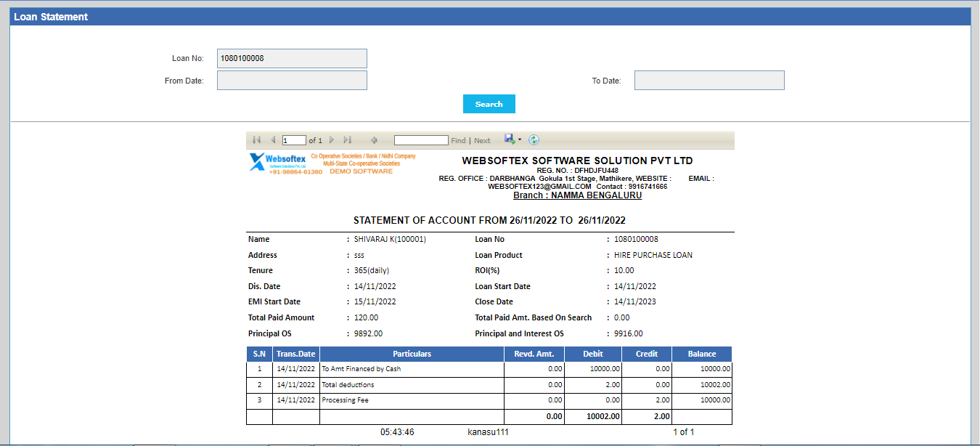Screen dimensions: 980x446
Task: Click the Credit column header
Action: (x=647, y=354)
